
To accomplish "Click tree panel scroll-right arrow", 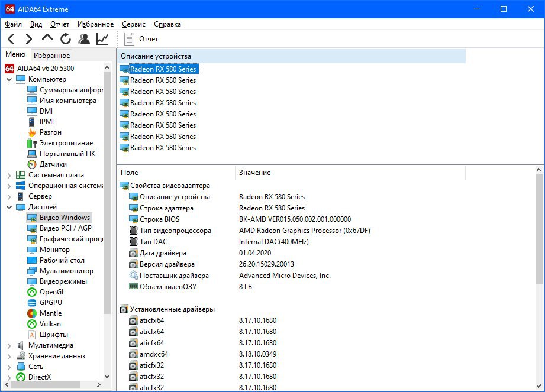I will click(99, 385).
